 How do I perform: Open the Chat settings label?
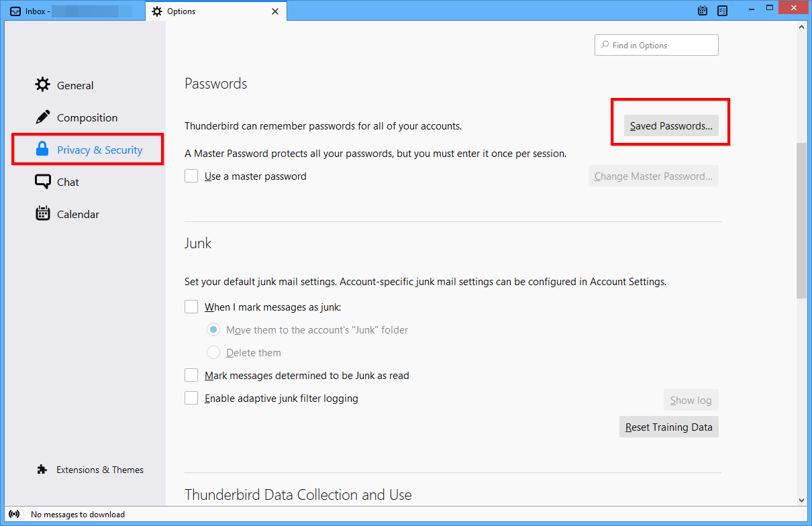click(x=68, y=182)
